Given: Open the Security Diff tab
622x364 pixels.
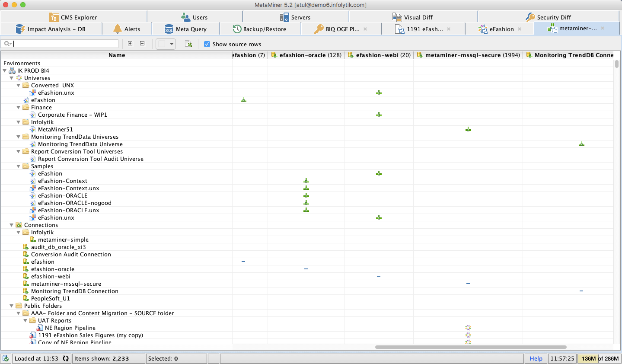Looking at the screenshot, I should 549,17.
